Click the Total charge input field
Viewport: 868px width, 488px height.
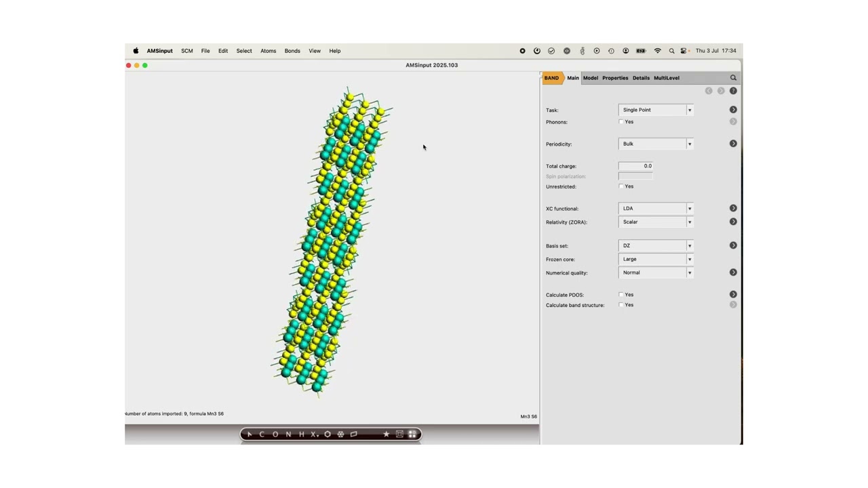(x=636, y=166)
